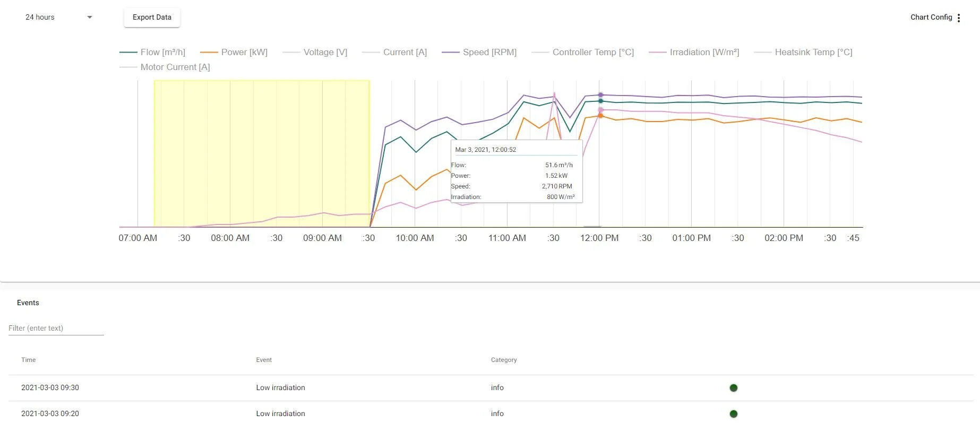This screenshot has width=980, height=423.
Task: Click the 51.6 m³/h flow value in tooltip
Action: [559, 165]
